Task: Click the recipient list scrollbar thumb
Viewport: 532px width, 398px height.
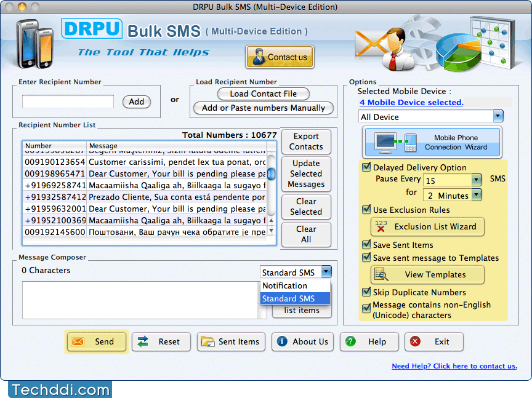Action: (x=271, y=174)
